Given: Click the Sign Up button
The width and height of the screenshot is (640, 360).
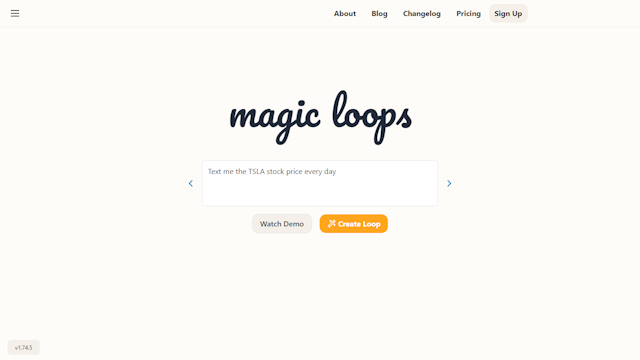Looking at the screenshot, I should click(508, 13).
